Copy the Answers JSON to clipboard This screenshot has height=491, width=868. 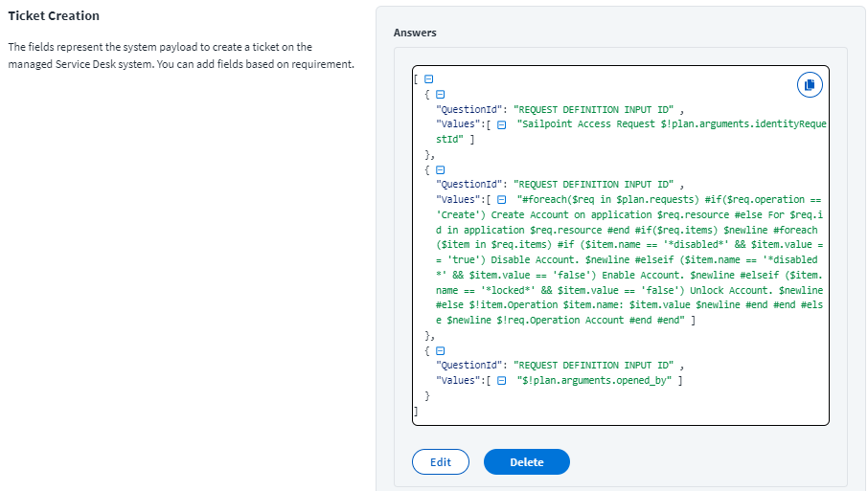pos(810,85)
